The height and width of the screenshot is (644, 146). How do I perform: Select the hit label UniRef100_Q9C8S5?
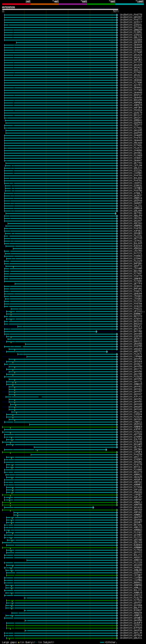click(x=131, y=42)
